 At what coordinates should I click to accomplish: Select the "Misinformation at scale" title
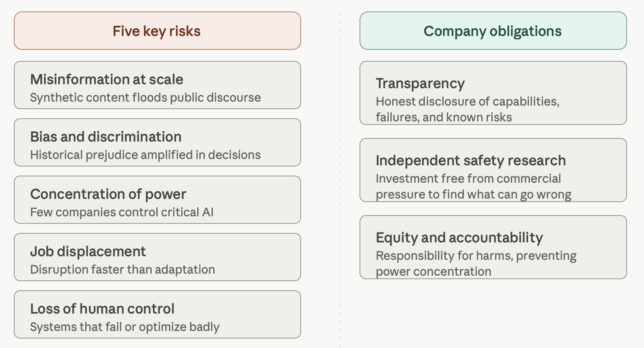pyautogui.click(x=107, y=79)
